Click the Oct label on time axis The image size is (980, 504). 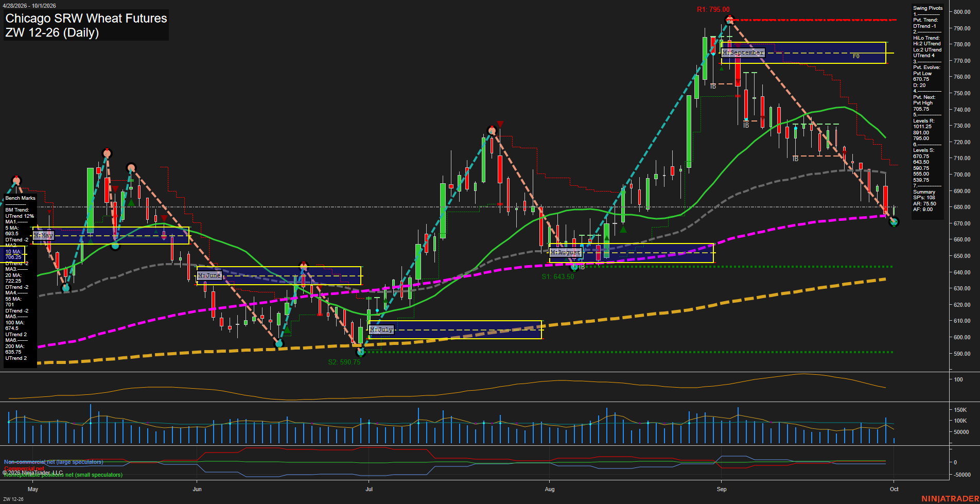point(894,489)
